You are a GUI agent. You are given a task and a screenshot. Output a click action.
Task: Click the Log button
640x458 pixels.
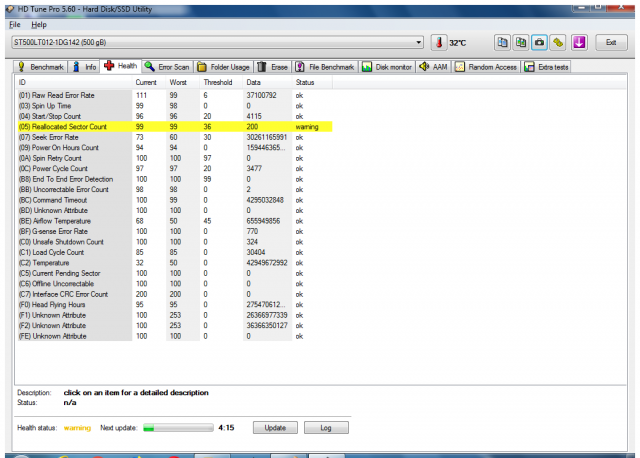325,427
